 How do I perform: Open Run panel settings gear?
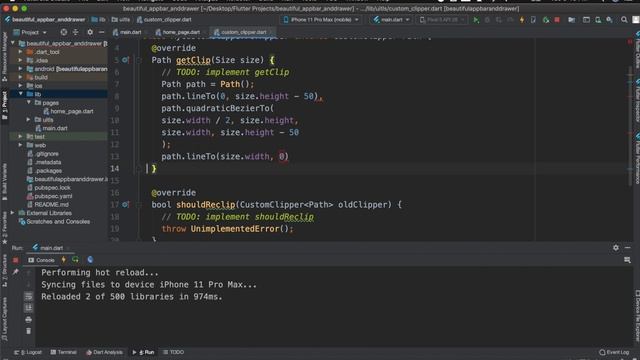pyautogui.click(x=616, y=248)
